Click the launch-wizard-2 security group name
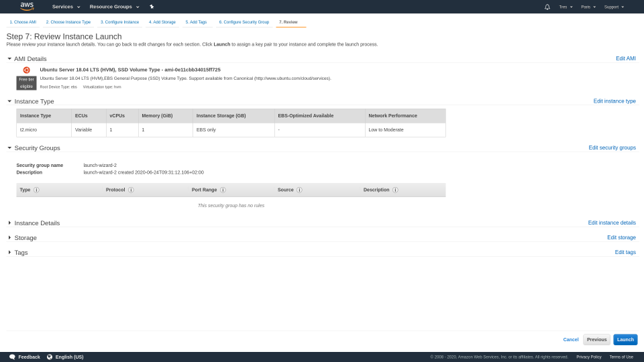This screenshot has width=644, height=362. [x=100, y=166]
